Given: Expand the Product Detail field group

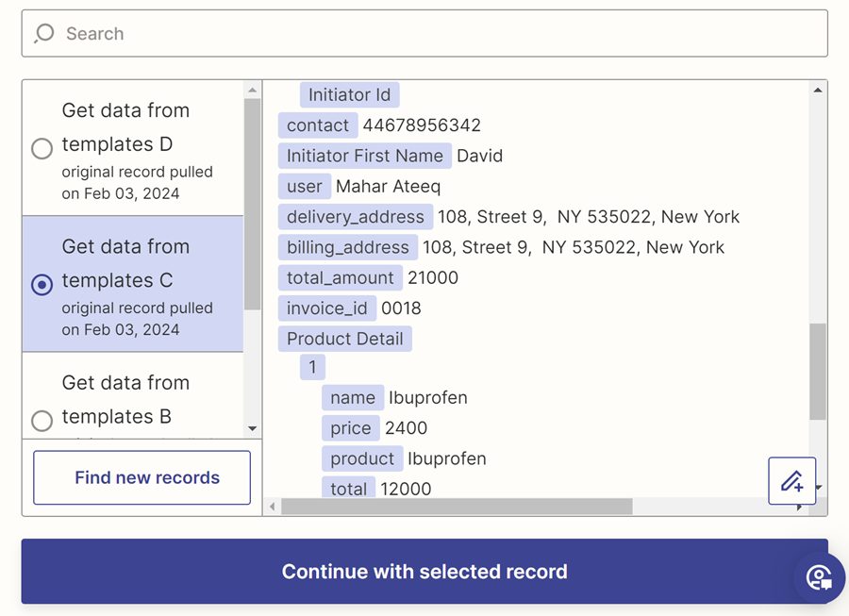Looking at the screenshot, I should pyautogui.click(x=345, y=338).
